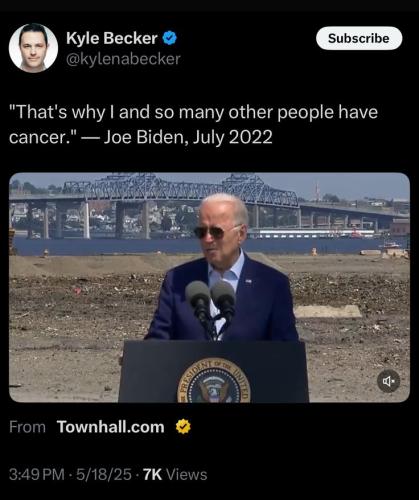Image resolution: width=419 pixels, height=500 pixels.
Task: Click the Kyle Becker display name
Action: click(x=112, y=38)
